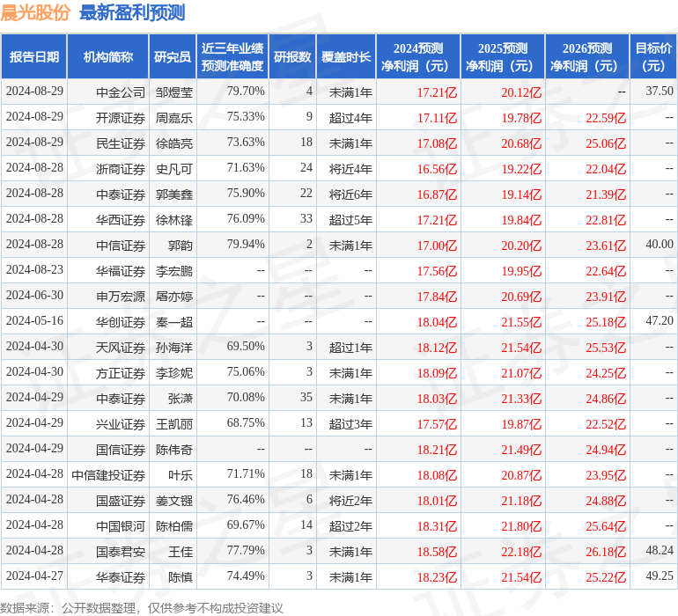Click analyst name 周嘉乐
The height and width of the screenshot is (616, 678).
[x=173, y=118]
